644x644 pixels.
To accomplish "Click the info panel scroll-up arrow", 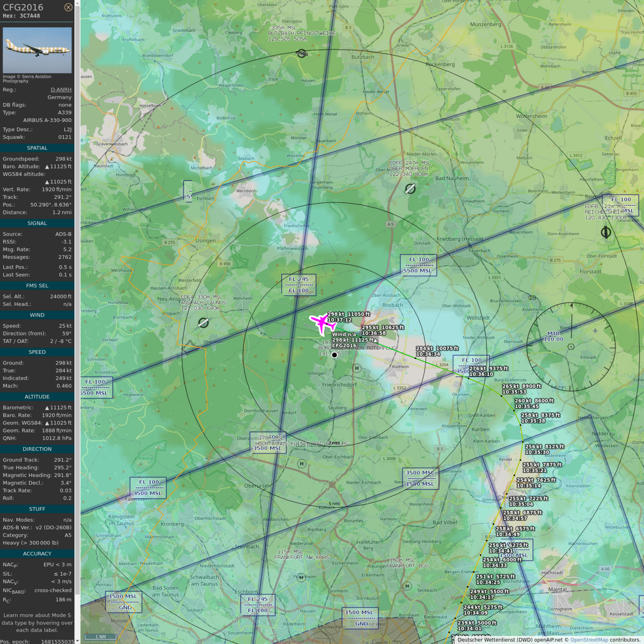I will (x=77, y=3).
